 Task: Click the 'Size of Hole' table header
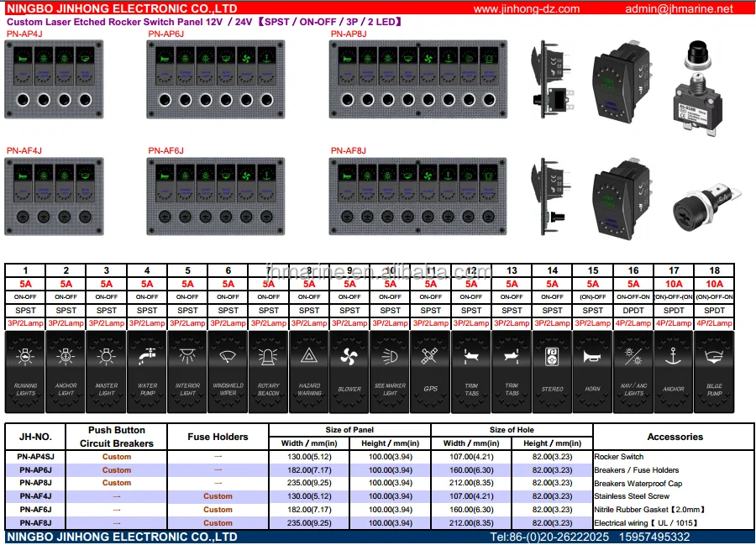point(512,430)
